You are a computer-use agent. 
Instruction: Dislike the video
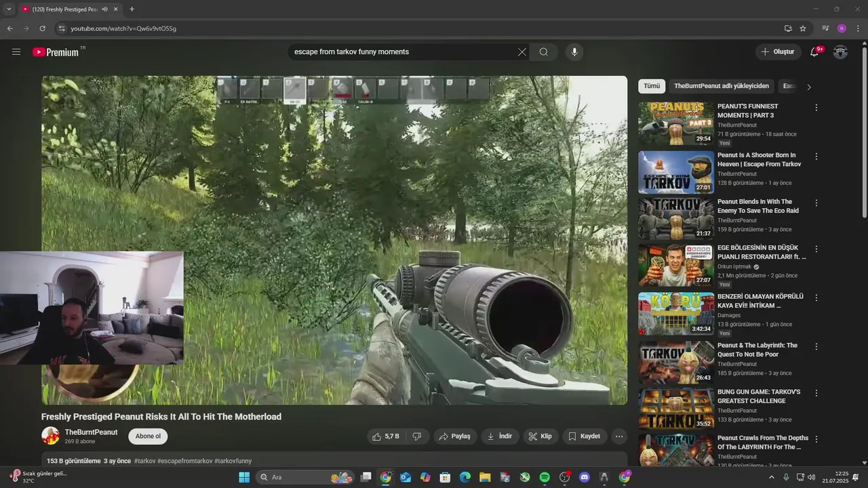click(417, 436)
